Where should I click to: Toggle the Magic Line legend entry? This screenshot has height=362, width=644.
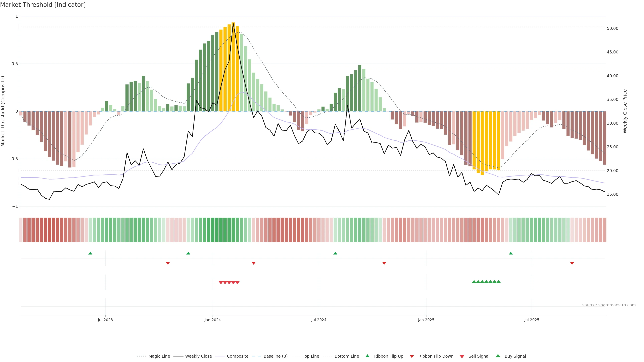coord(159,356)
